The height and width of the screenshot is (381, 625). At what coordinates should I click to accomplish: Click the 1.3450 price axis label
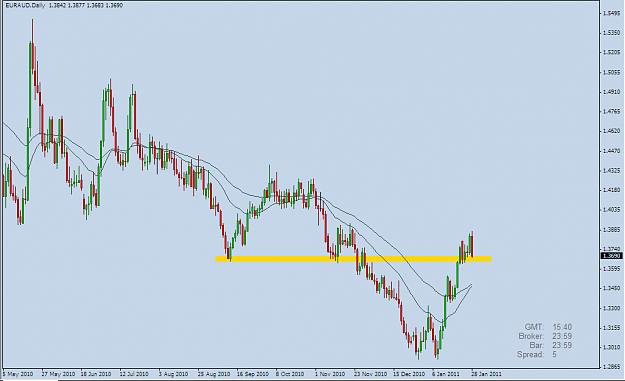(x=611, y=288)
